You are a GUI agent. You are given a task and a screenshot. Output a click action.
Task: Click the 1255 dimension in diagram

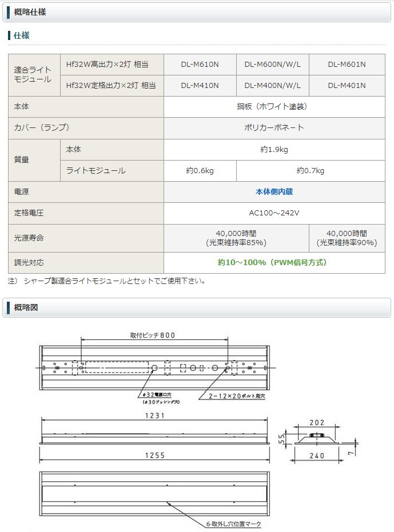pos(155,455)
